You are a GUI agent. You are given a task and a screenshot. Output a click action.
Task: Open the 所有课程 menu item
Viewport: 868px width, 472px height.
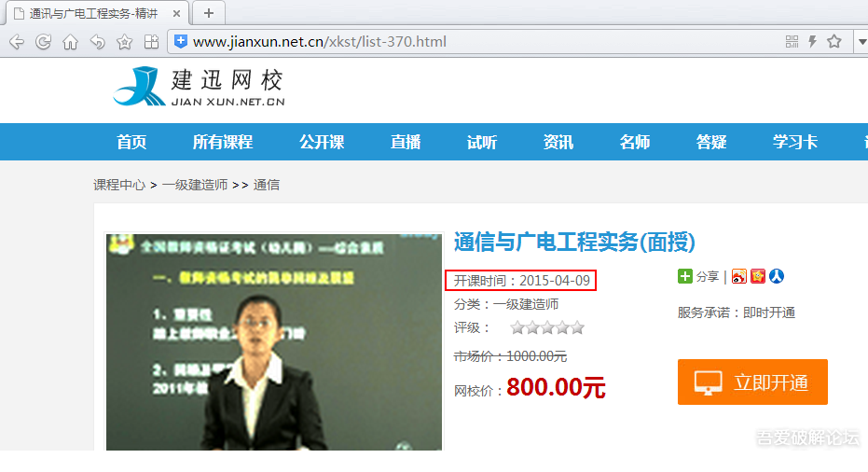[x=223, y=142]
